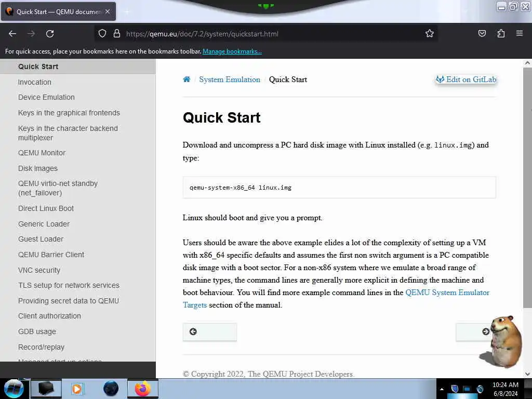Open the Manage bookmarks link
Viewport: 532px width, 399px height.
[x=232, y=51]
